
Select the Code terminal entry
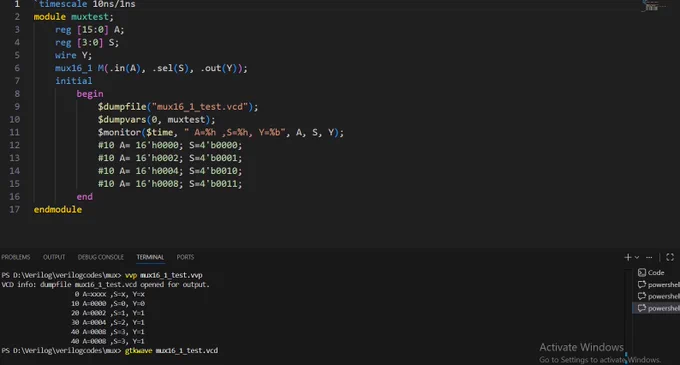pos(656,273)
